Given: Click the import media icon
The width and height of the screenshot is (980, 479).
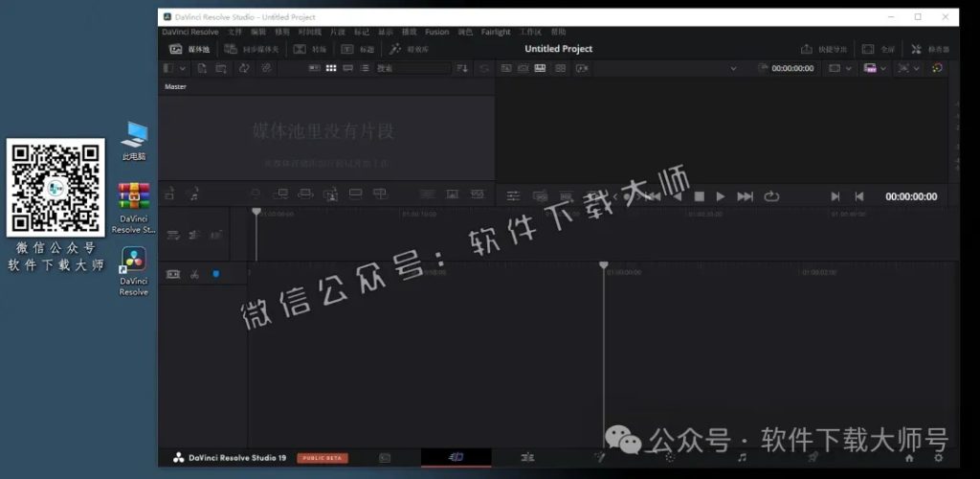Looking at the screenshot, I should tap(202, 68).
